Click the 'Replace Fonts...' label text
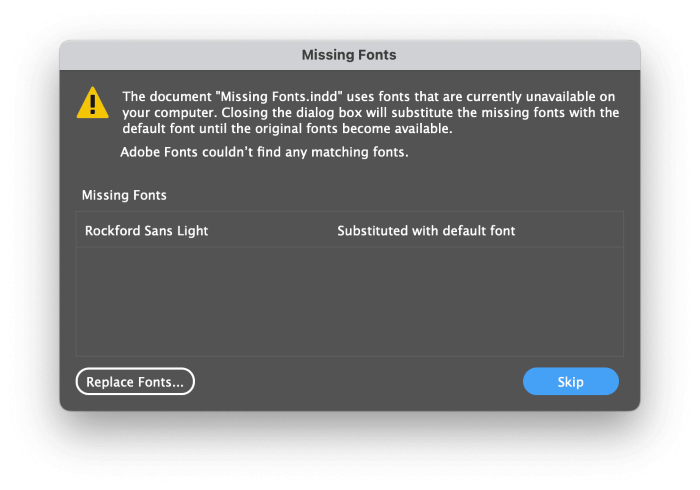 click(135, 382)
